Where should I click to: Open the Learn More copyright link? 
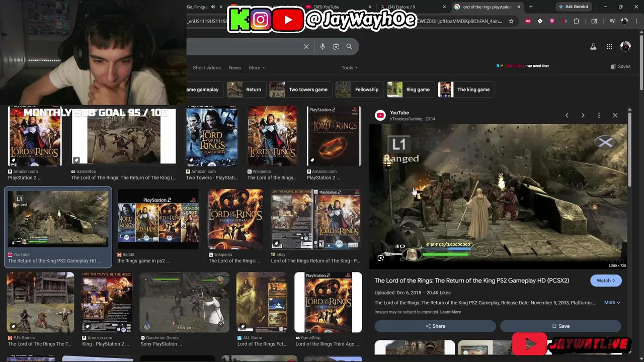450,312
